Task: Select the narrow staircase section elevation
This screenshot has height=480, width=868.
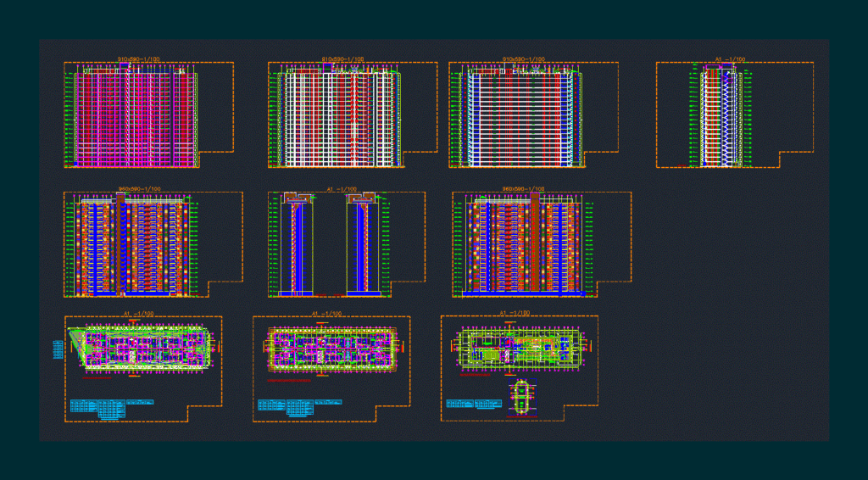Action: tap(721, 115)
